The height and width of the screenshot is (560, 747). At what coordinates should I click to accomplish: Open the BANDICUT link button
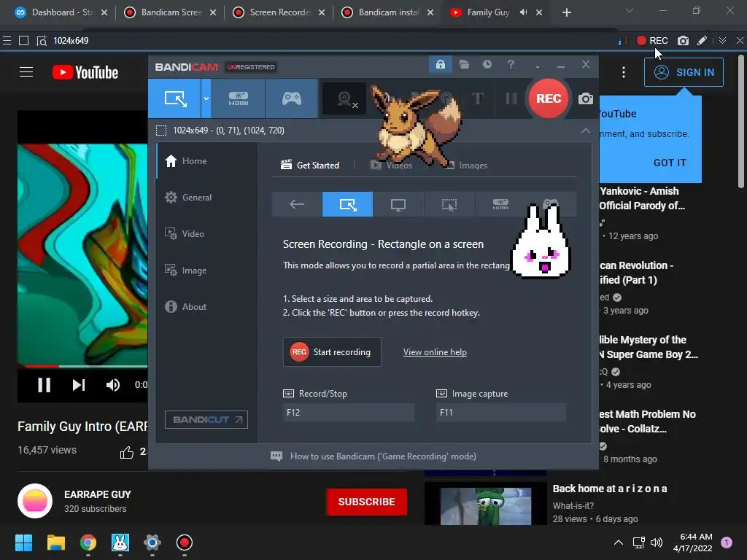coord(206,419)
